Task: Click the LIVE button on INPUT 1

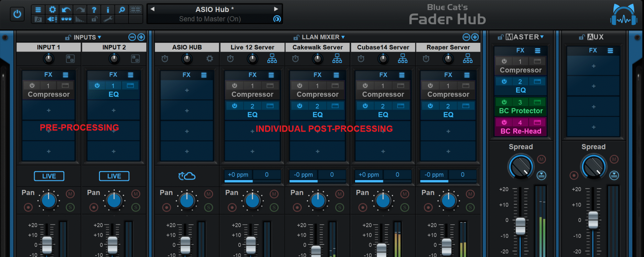Action: (49, 176)
